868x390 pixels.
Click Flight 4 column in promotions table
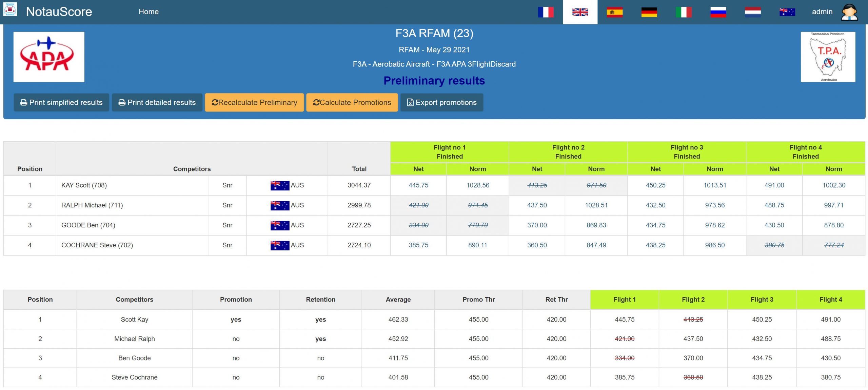(x=831, y=300)
